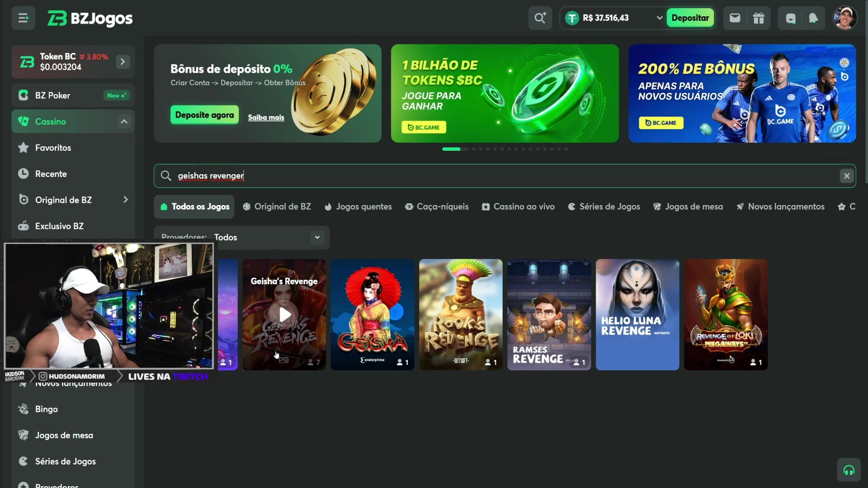Open the search magnifier icon in header
This screenshot has height=488, width=868.
[x=540, y=18]
